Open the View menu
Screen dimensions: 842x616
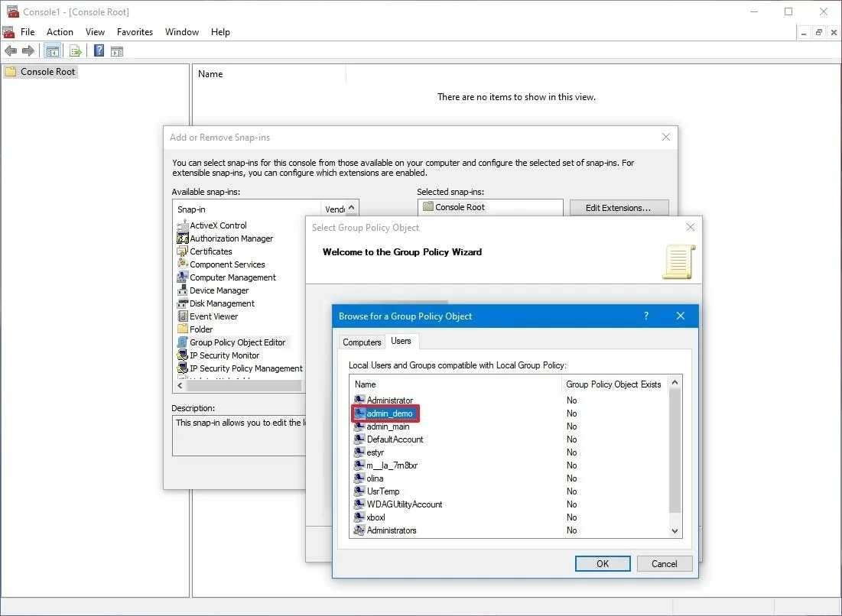[95, 32]
